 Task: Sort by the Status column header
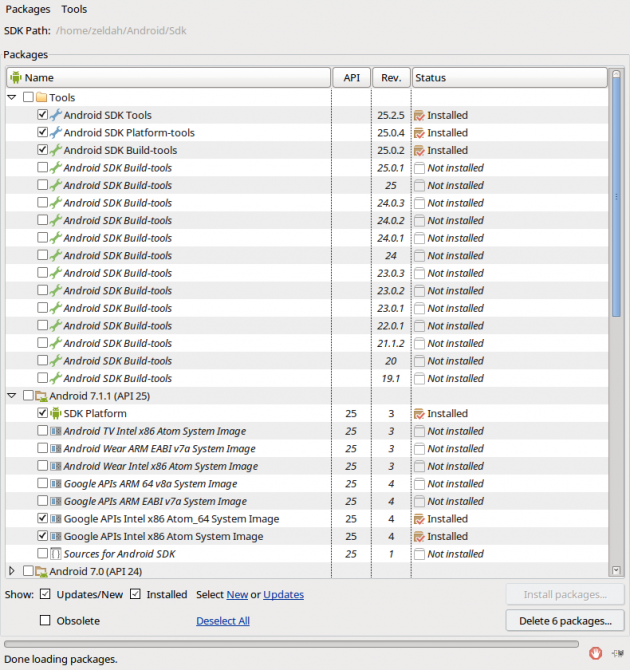coord(509,78)
